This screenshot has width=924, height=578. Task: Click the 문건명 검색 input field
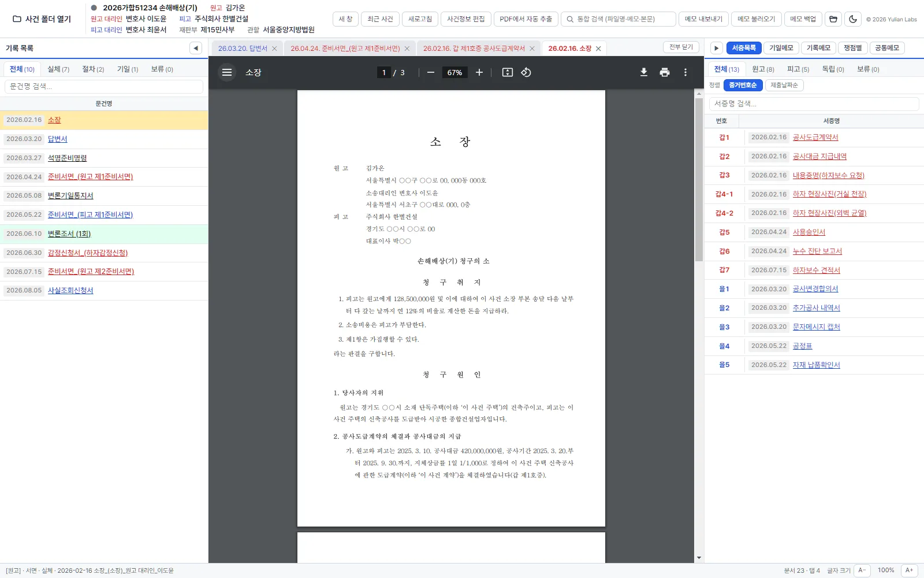(x=104, y=87)
